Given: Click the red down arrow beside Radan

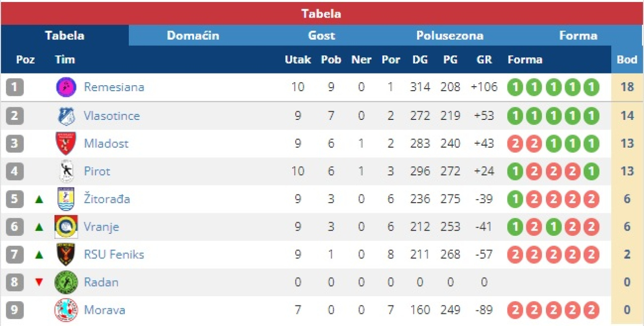Looking at the screenshot, I should [x=39, y=282].
